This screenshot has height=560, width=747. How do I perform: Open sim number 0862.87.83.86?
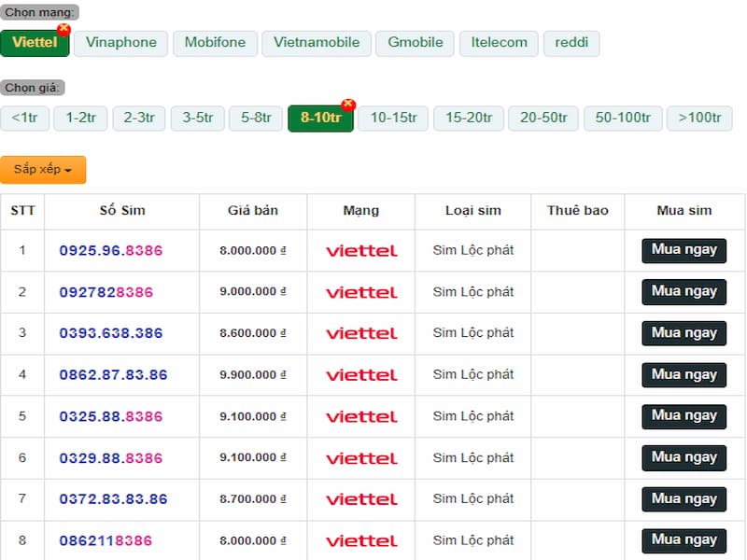113,375
